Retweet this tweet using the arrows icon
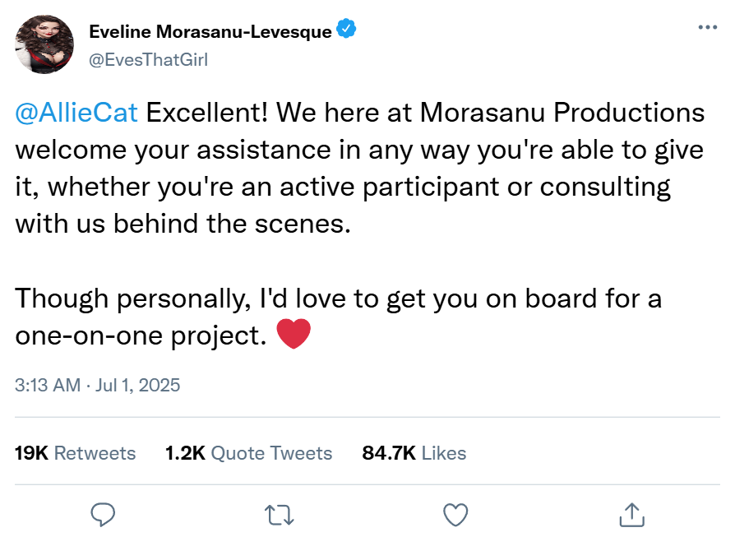Image resolution: width=735 pixels, height=560 pixels. click(280, 515)
